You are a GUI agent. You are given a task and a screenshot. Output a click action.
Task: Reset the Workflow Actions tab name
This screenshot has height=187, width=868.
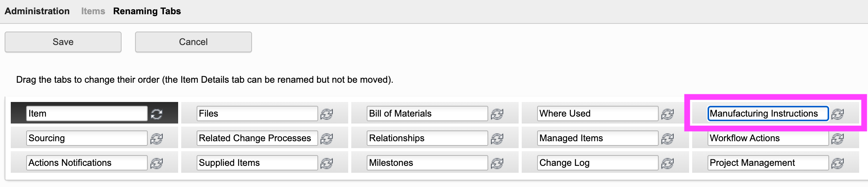(x=838, y=139)
